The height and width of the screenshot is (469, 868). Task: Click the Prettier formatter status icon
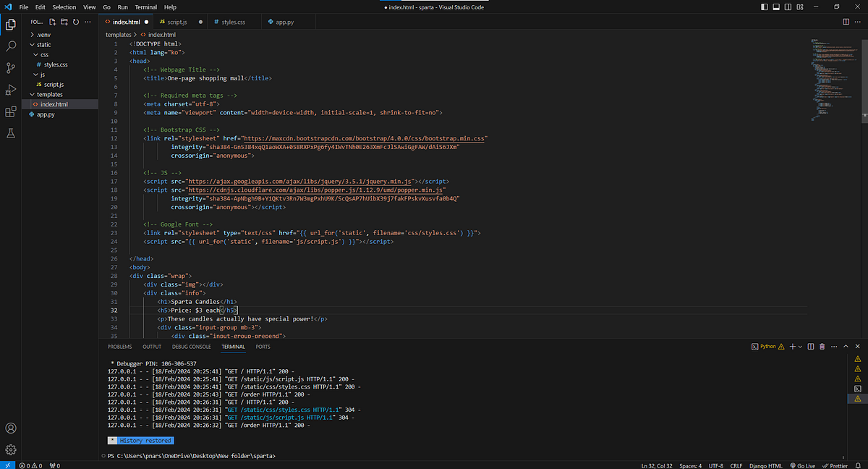837,465
